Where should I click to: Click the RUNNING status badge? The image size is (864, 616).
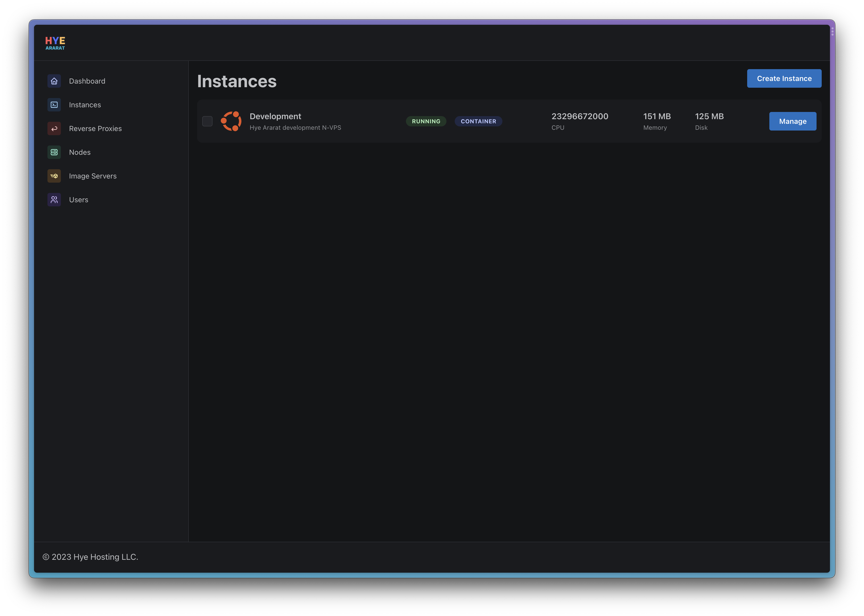tap(426, 121)
